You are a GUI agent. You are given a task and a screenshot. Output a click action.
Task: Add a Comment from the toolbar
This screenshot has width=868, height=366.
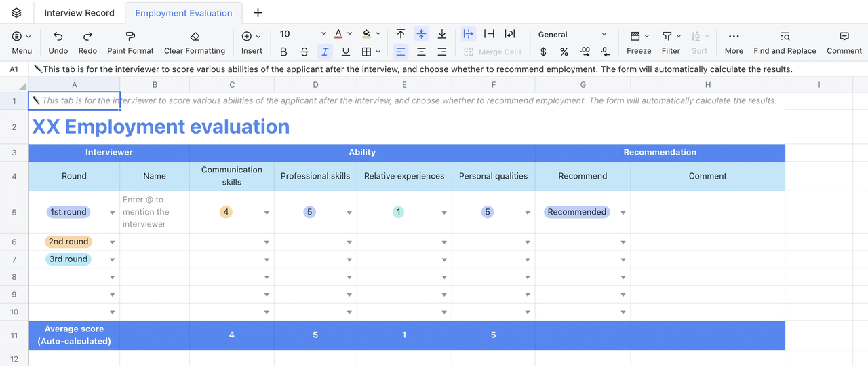[844, 42]
